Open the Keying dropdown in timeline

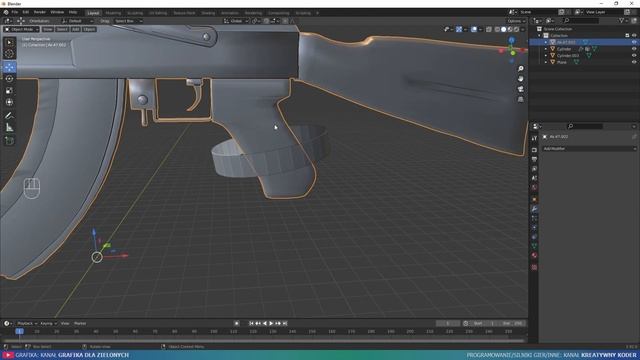tap(48, 323)
